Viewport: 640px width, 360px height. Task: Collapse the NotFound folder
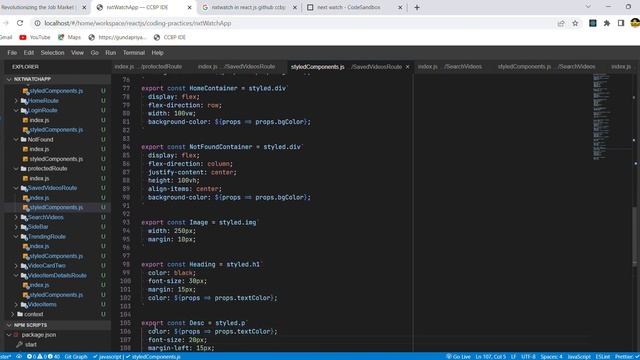[x=40, y=139]
